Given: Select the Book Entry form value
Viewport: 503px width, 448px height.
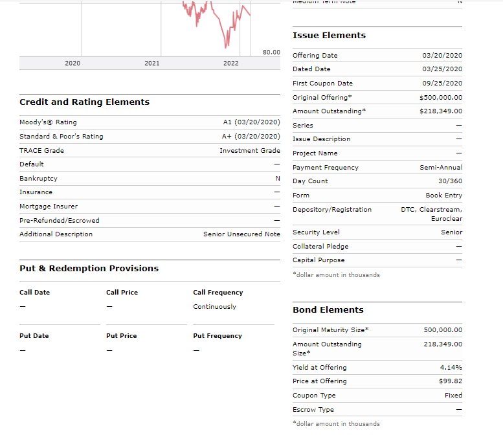Looking at the screenshot, I should click(x=444, y=196).
